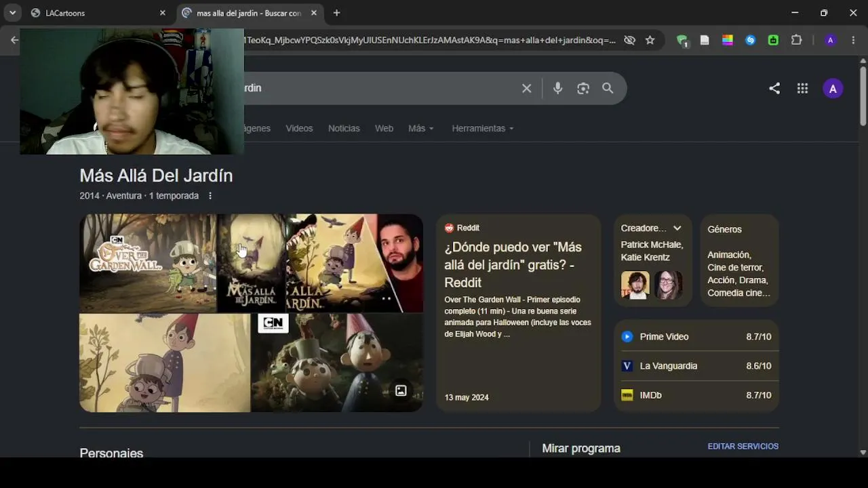Share this result with the share icon
Screen dimensions: 868x488
[774, 88]
